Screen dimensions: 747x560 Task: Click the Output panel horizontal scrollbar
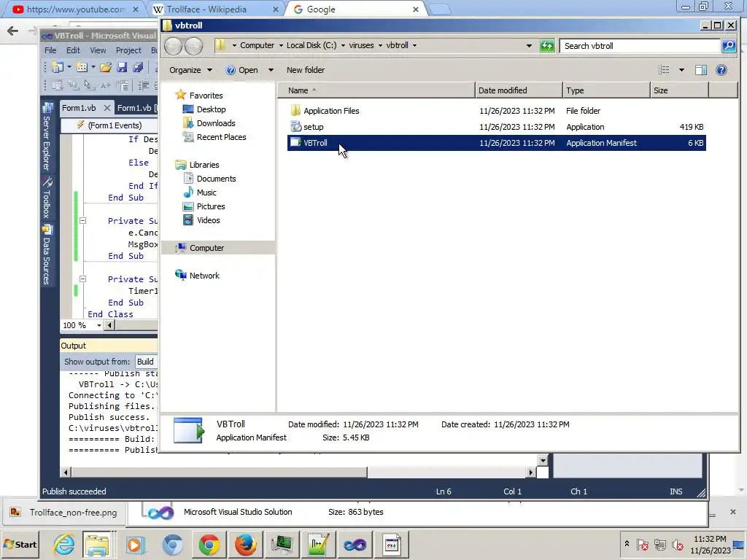click(x=219, y=472)
